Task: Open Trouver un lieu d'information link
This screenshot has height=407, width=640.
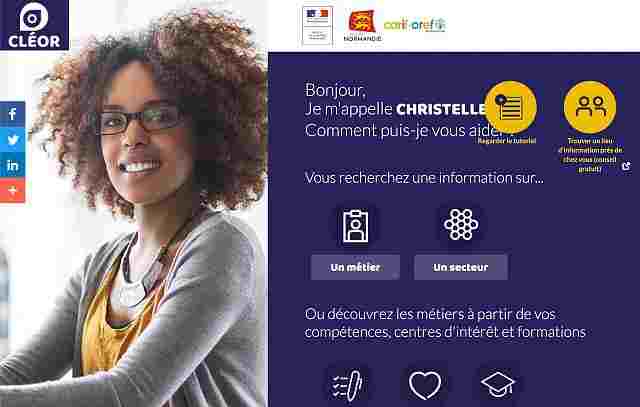Action: click(x=590, y=155)
